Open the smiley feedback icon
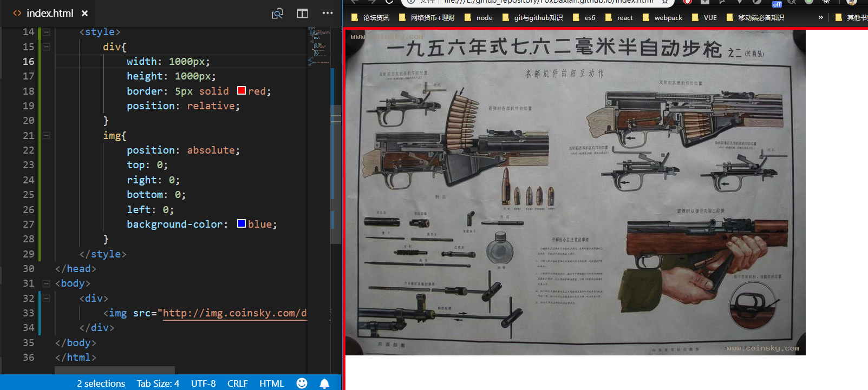The width and height of the screenshot is (868, 390). 302,383
